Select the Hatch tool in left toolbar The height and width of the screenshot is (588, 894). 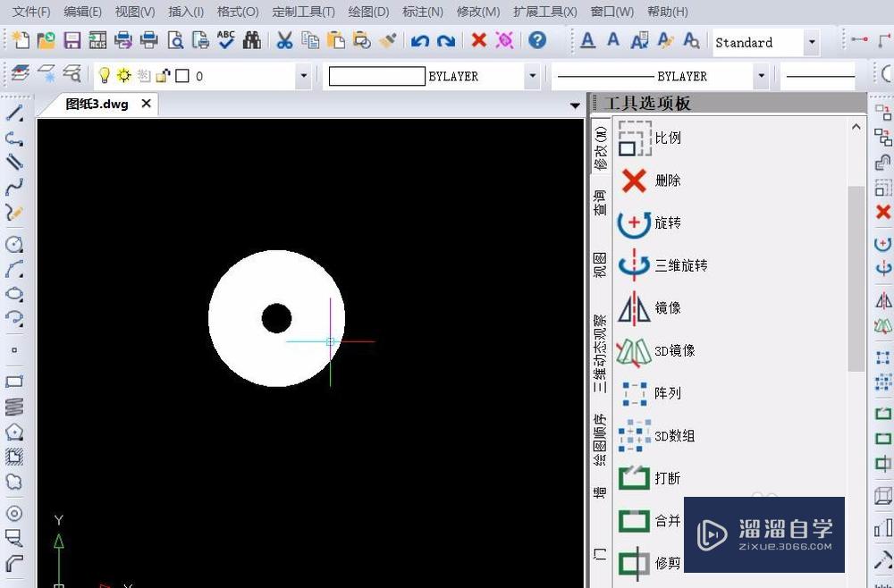click(14, 456)
